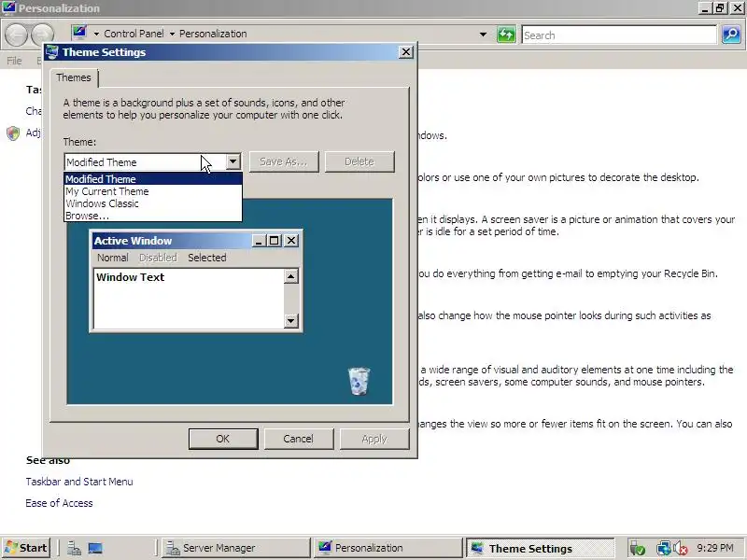
Task: Click the green Refresh button
Action: 506,35
